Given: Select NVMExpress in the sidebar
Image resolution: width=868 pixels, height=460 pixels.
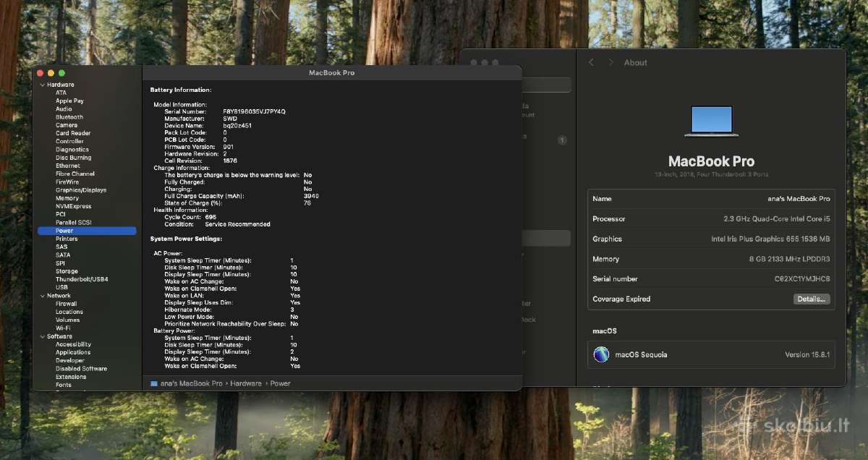Looking at the screenshot, I should point(74,206).
